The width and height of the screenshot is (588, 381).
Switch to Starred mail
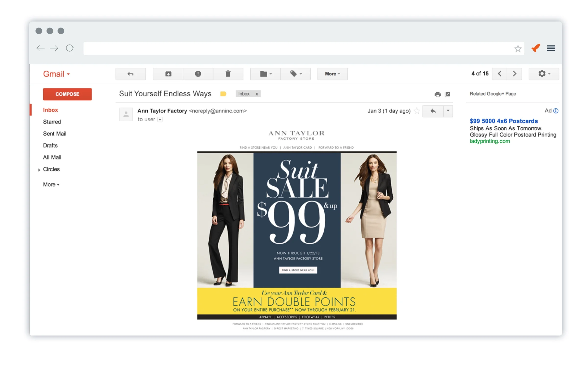(52, 122)
